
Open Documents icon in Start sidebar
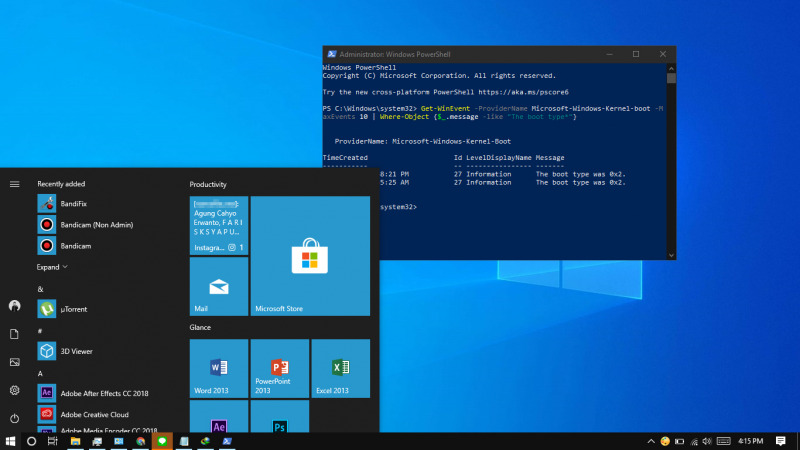coord(14,334)
